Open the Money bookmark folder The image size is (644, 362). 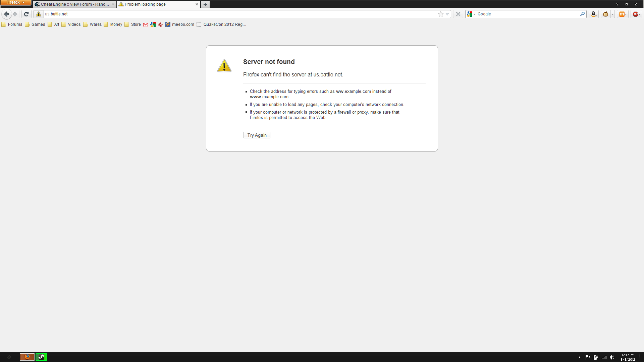(x=113, y=24)
